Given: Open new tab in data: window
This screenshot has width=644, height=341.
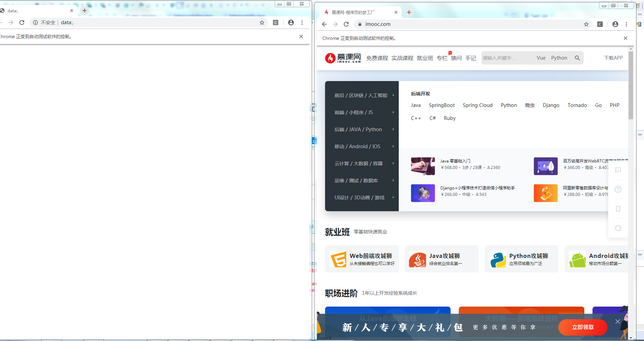Looking at the screenshot, I should point(85,11).
